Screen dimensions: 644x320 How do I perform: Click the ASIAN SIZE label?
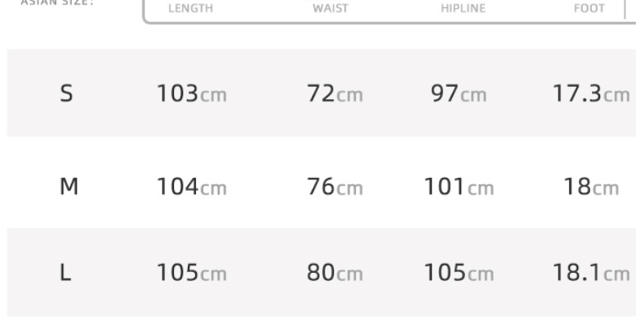click(57, 2)
